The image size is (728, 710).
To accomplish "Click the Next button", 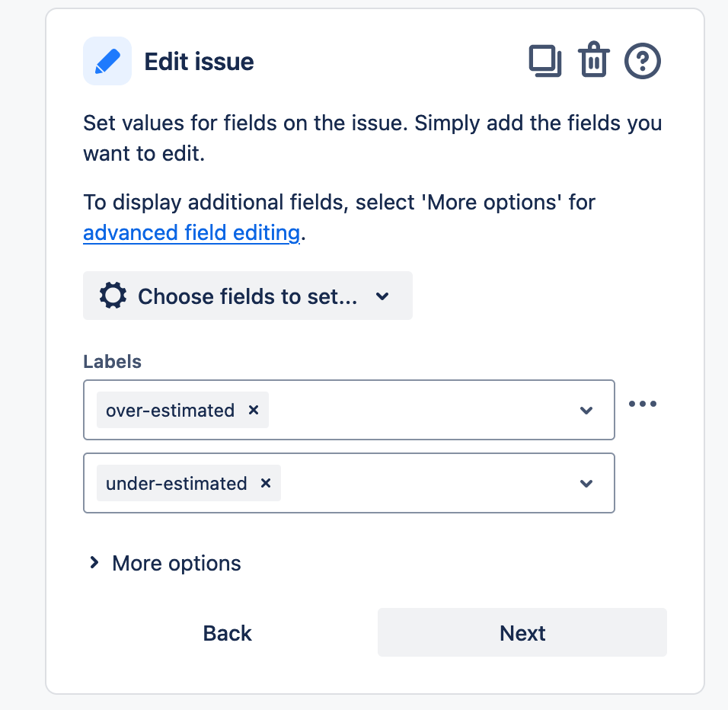I will (x=522, y=633).
